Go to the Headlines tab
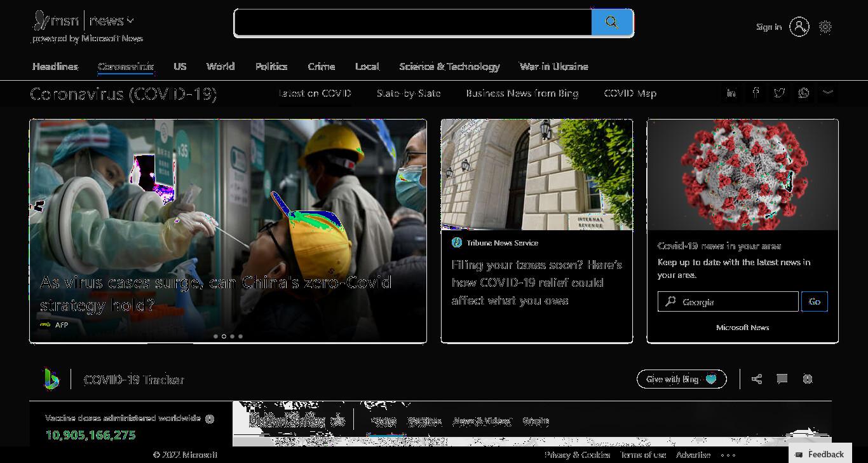 coord(55,66)
